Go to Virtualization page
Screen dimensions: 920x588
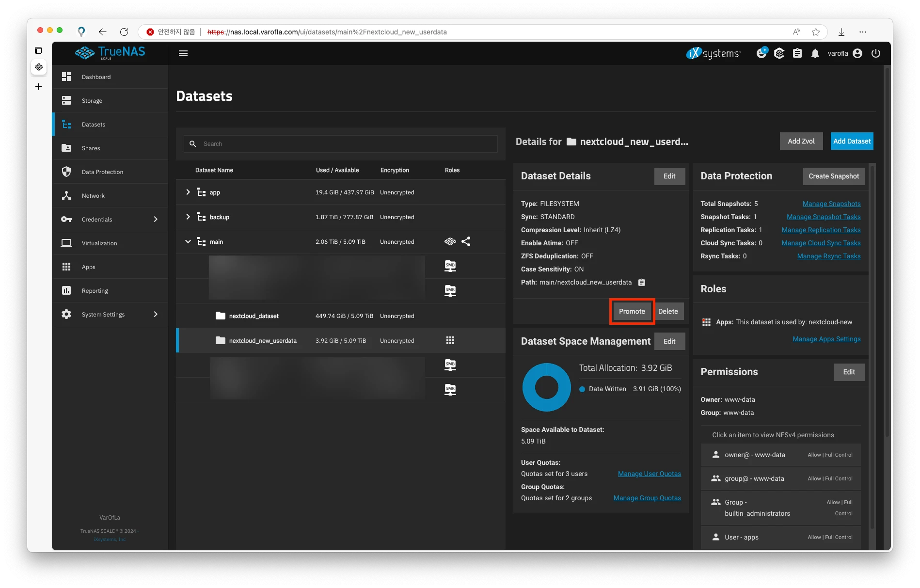tap(99, 243)
